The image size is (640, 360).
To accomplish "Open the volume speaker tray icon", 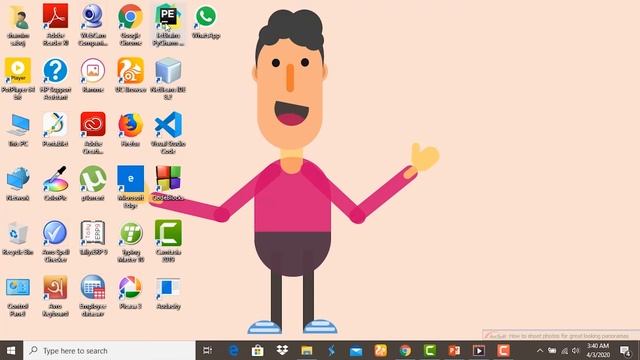I will (x=576, y=351).
